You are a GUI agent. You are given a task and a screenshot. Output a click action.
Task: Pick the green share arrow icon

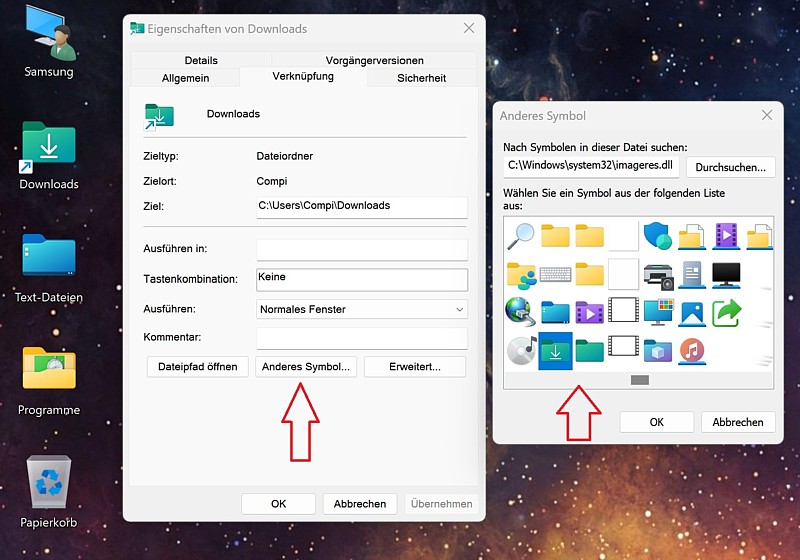[x=727, y=312]
